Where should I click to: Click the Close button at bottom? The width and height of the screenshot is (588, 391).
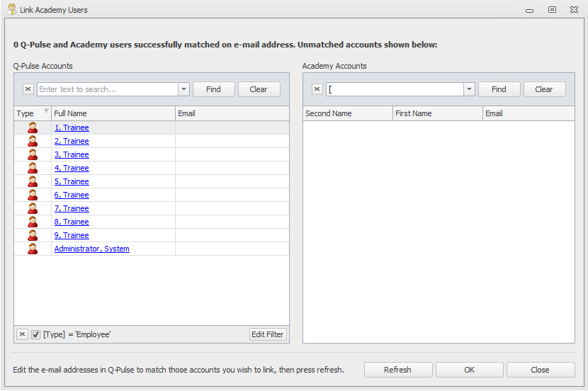tap(541, 370)
